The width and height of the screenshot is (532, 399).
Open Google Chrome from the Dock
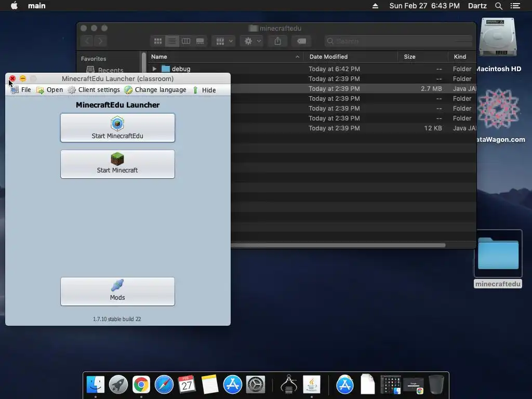coord(141,384)
